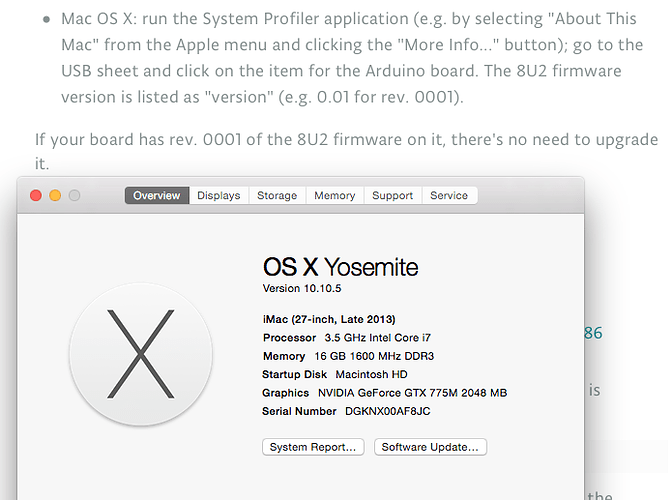
Task: Select the Overview tab
Action: (x=157, y=196)
